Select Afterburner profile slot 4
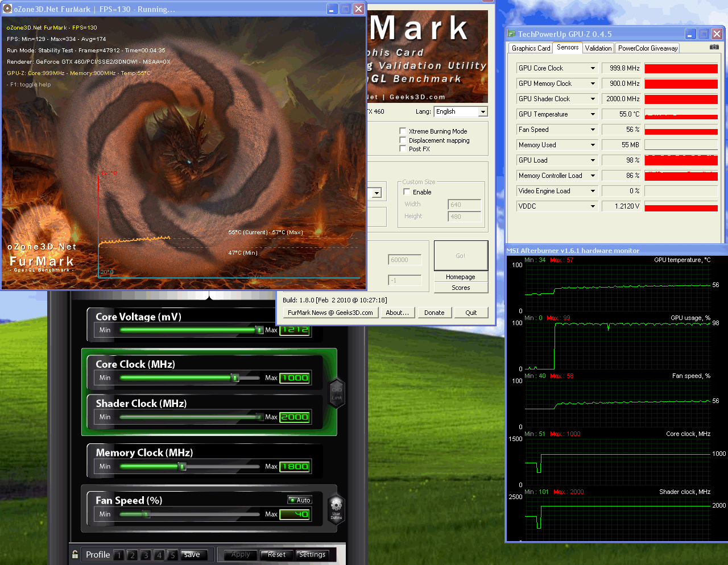This screenshot has width=728, height=565. 159,555
